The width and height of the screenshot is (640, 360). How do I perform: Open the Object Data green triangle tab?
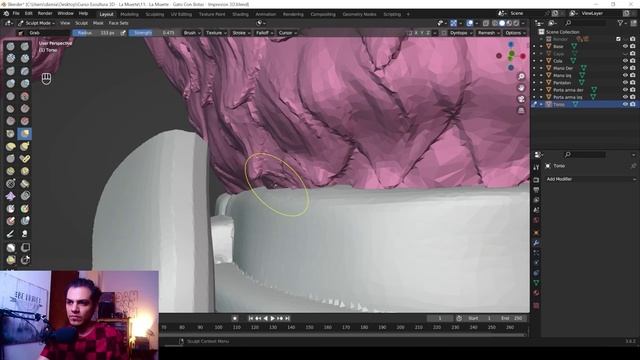click(536, 282)
